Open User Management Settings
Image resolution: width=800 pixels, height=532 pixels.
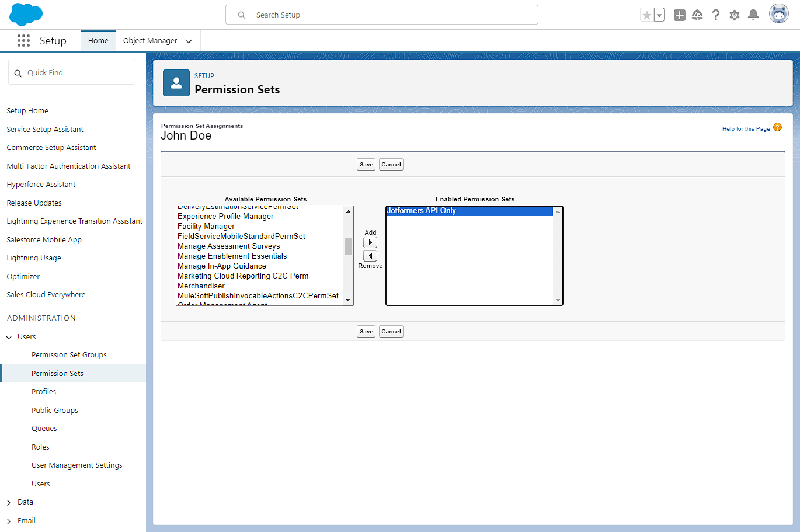77,465
